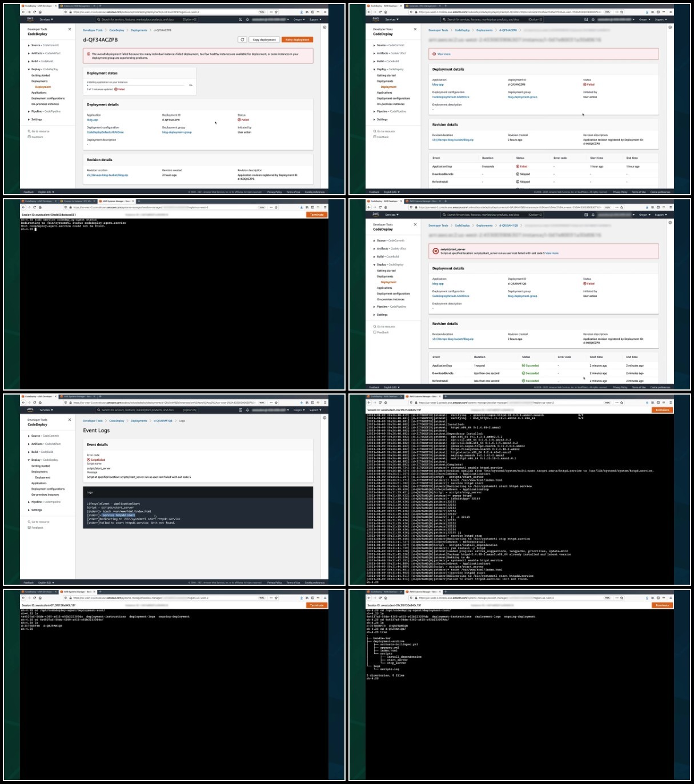Select ApplicationStop Succeeded status cell
The image size is (694, 784).
531,365
